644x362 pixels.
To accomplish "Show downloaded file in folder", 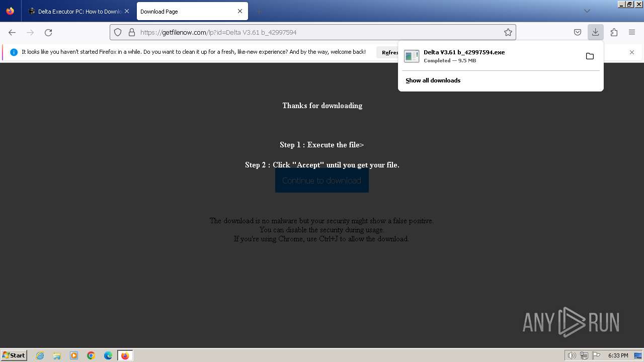I will pos(590,56).
